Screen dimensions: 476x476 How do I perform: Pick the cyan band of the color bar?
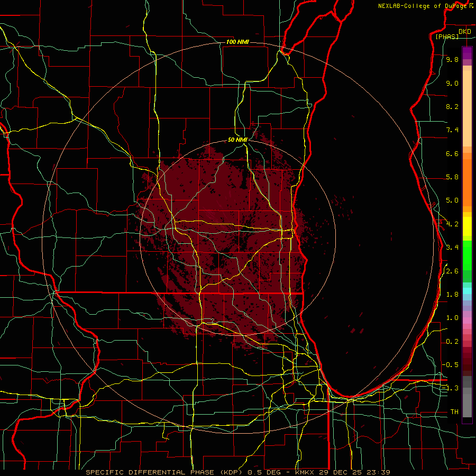click(467, 291)
